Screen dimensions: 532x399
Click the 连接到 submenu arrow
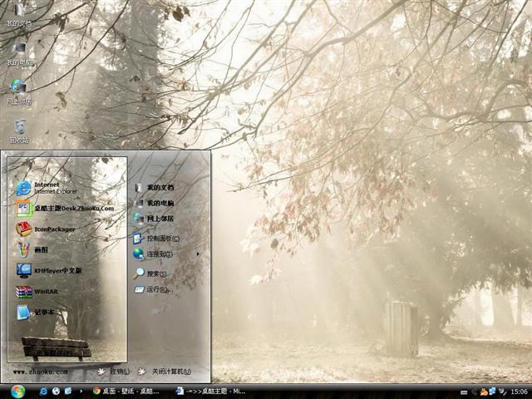coord(198,254)
